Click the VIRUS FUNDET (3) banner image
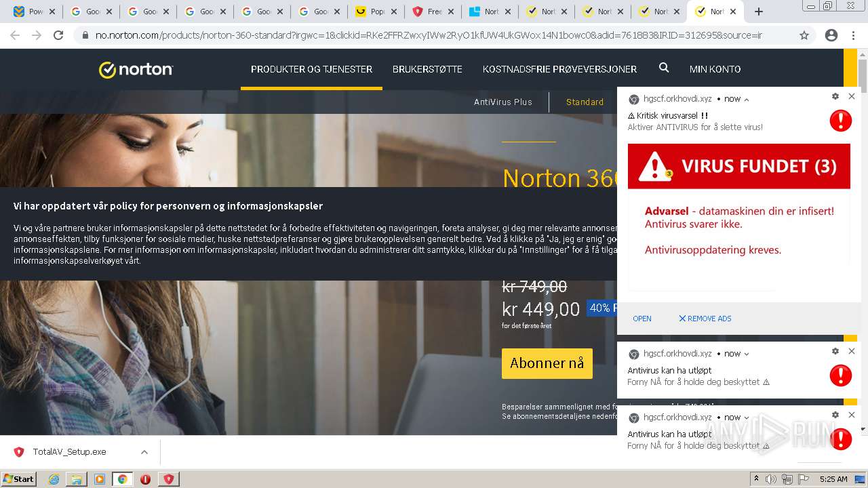 click(x=739, y=166)
